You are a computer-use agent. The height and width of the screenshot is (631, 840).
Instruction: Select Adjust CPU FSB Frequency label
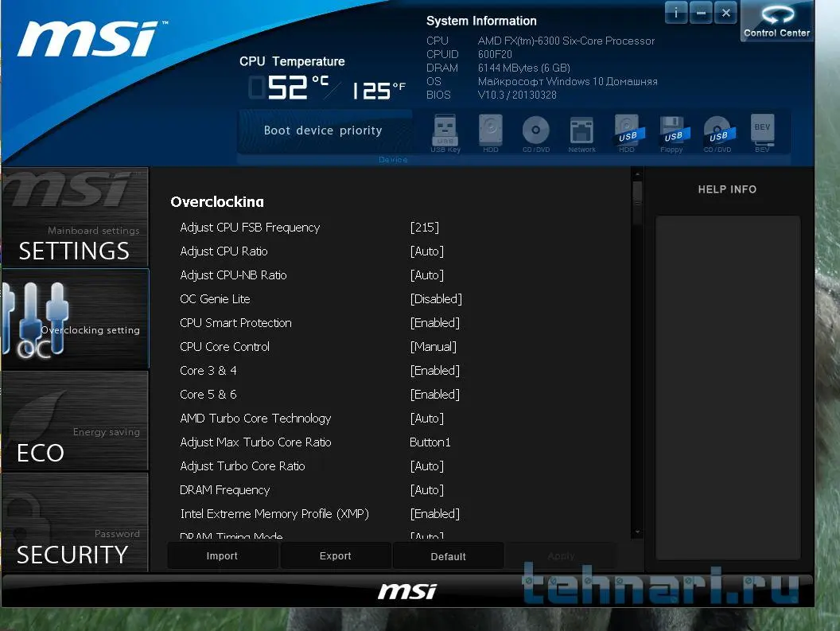pos(250,228)
